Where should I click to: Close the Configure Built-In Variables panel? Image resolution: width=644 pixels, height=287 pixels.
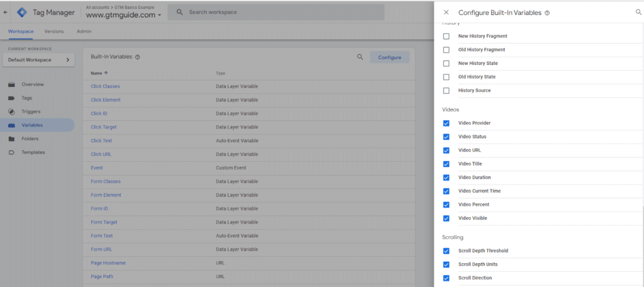coord(447,13)
